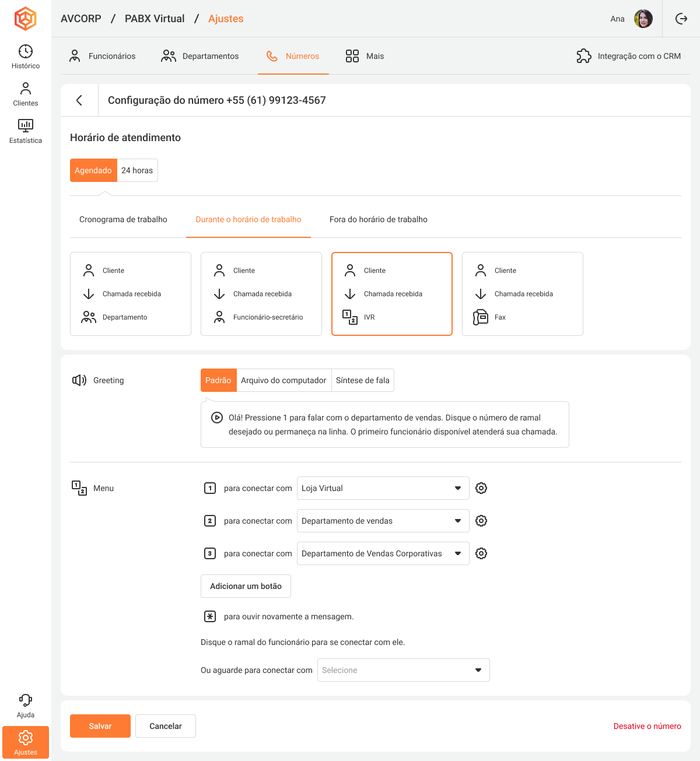Open Histórico from the sidebar
The width and height of the screenshot is (700, 761).
[x=26, y=57]
